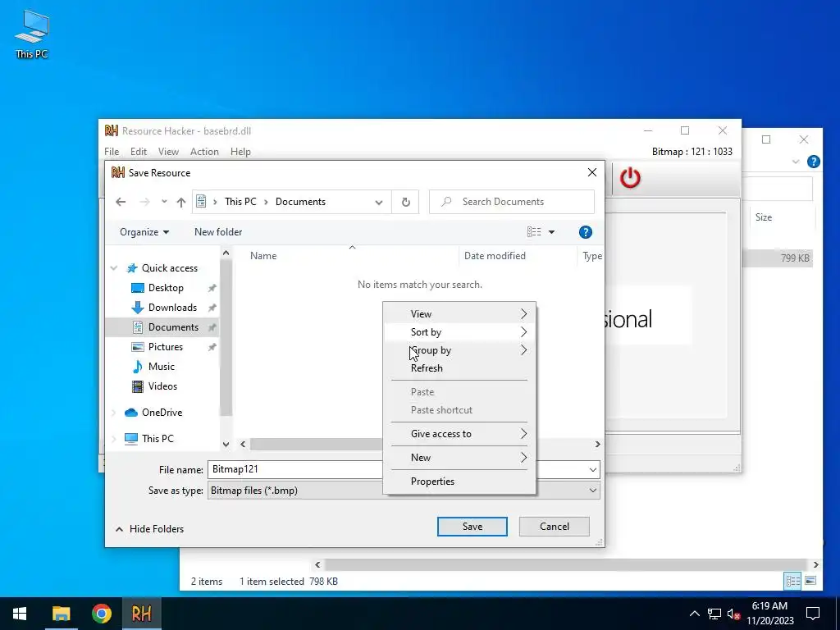Open the Resource Hacker View menu bar item
The height and width of the screenshot is (630, 840).
(x=168, y=152)
